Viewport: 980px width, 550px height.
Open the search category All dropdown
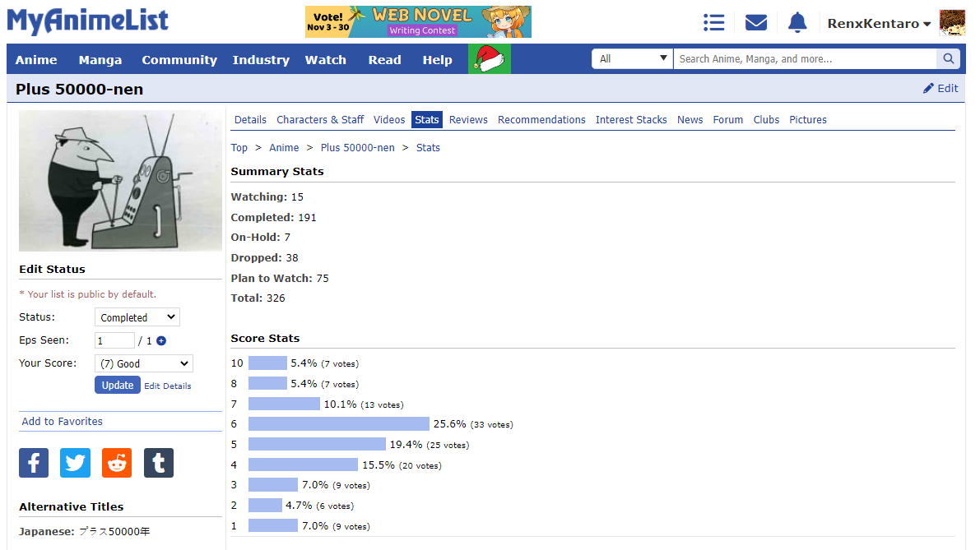pos(632,59)
